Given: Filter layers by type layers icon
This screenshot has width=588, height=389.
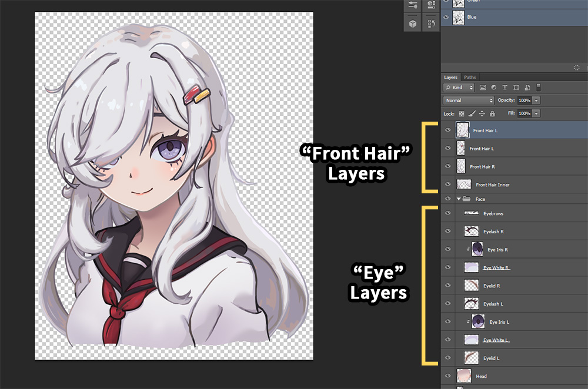Looking at the screenshot, I should pyautogui.click(x=505, y=88).
